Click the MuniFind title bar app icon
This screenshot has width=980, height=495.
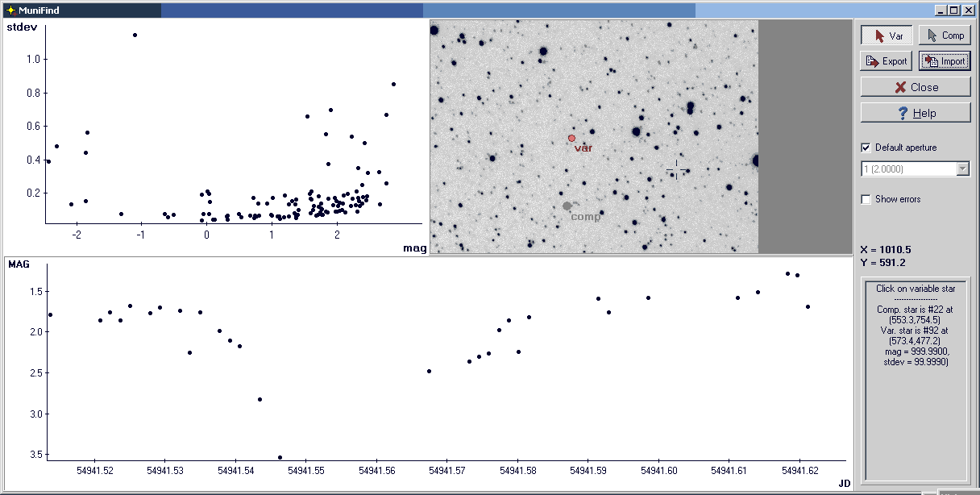coord(10,10)
